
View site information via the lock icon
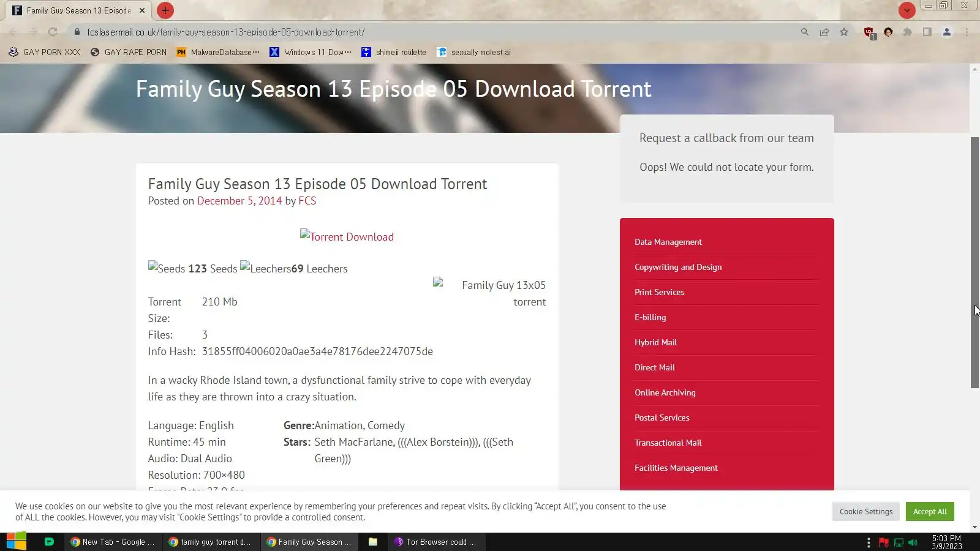(x=77, y=32)
